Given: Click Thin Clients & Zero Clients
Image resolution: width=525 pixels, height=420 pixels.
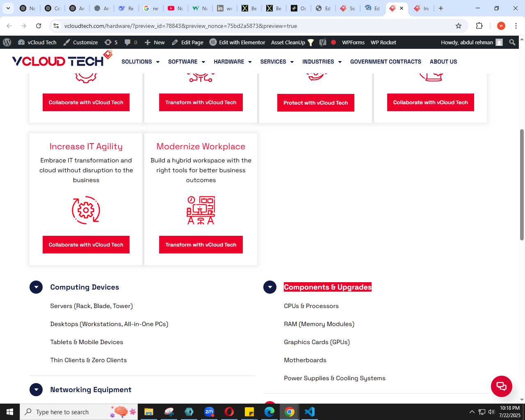Looking at the screenshot, I should point(89,360).
